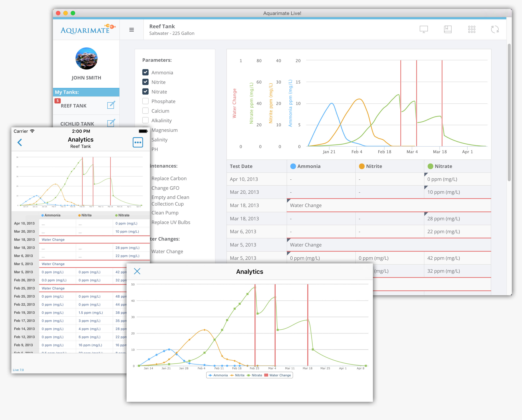Select Salinity parameter label
Viewport: 522px width, 420px height.
(x=159, y=140)
